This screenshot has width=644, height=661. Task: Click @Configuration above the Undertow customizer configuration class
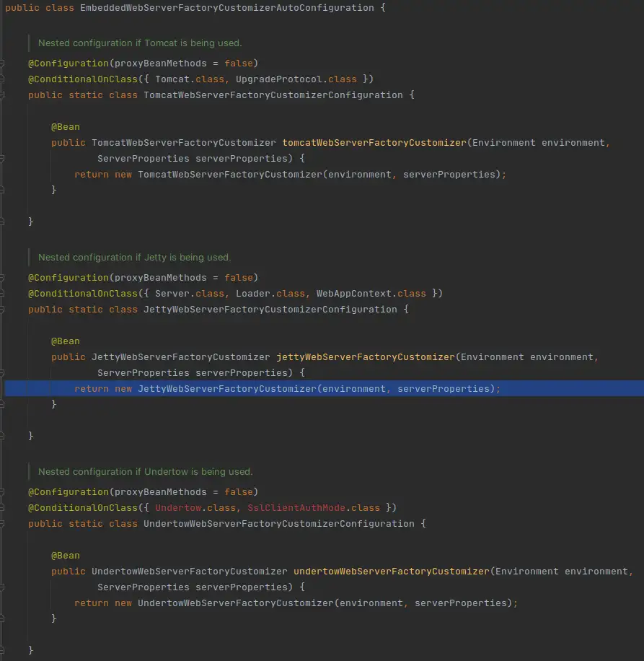tap(69, 492)
